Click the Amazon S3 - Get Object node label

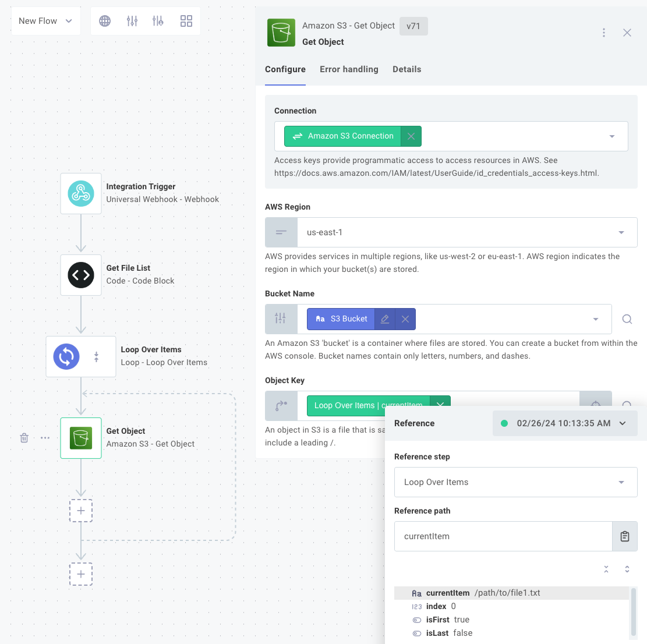pyautogui.click(x=150, y=444)
